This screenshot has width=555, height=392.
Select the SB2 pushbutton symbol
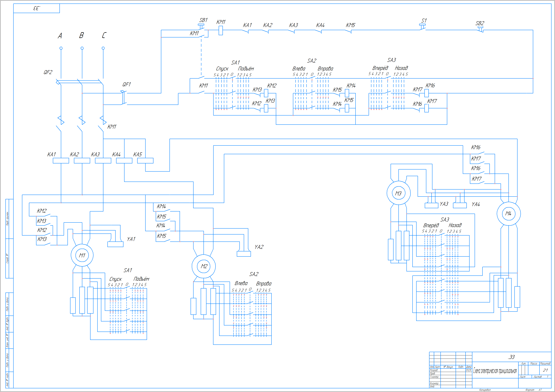coord(481,29)
